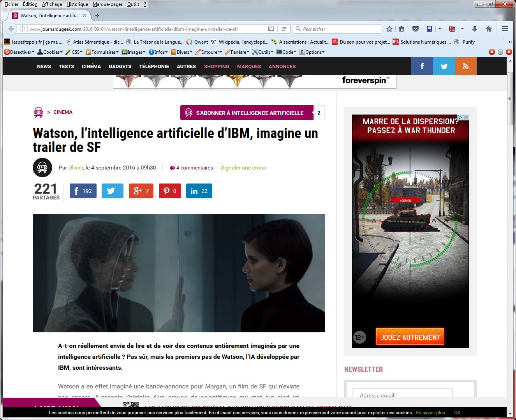Share article on Pinterest
This screenshot has height=420, width=516.
click(x=170, y=191)
